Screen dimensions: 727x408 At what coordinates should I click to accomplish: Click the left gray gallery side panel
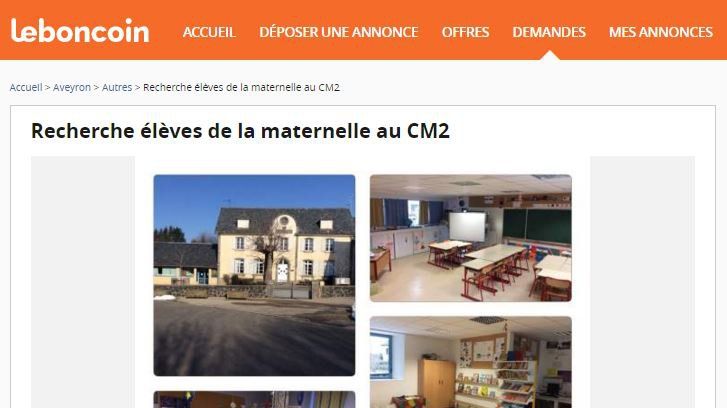coord(83,282)
